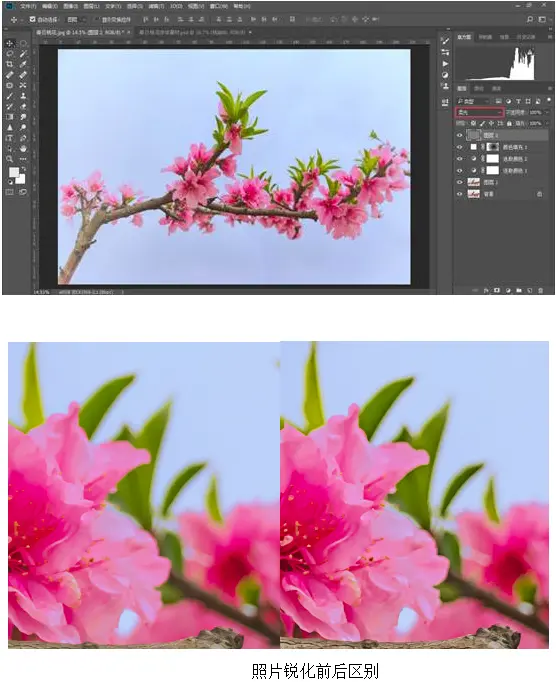This screenshot has width=558, height=682.
Task: Click the status bar zoom percentage field
Action: [x=42, y=292]
